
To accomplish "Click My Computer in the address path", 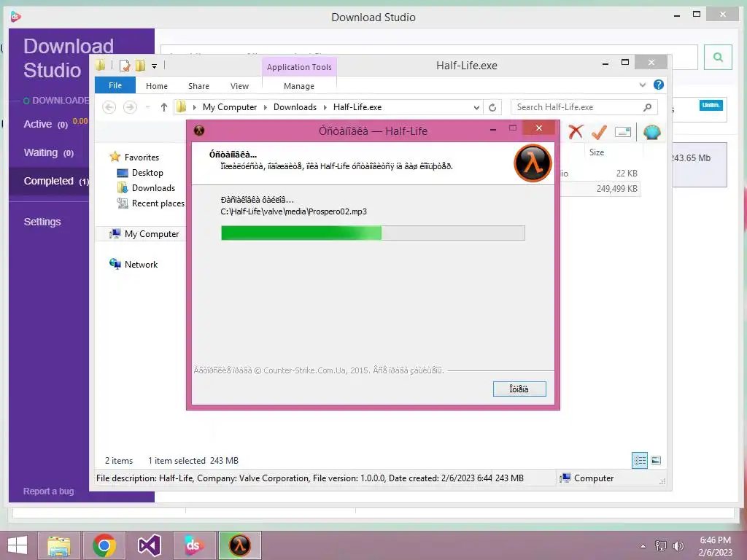I will (x=230, y=107).
